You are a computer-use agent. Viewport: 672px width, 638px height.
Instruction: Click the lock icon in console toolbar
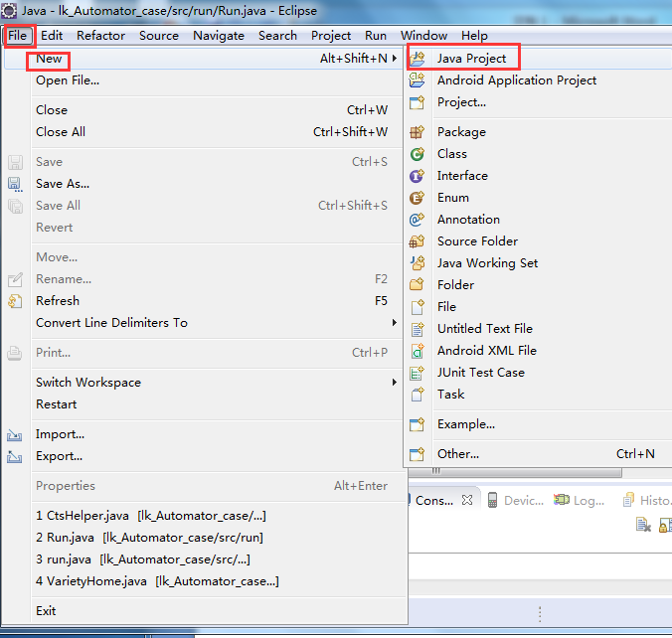[664, 525]
